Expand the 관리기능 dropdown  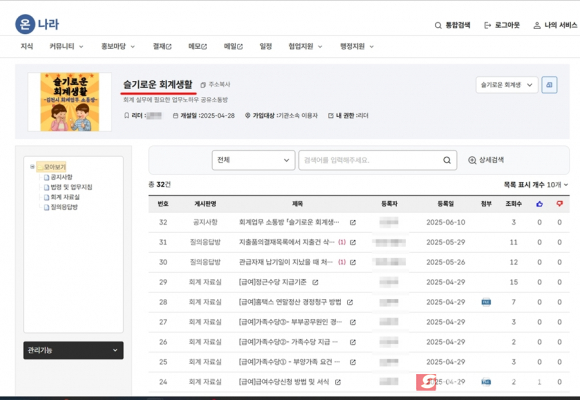[73, 350]
